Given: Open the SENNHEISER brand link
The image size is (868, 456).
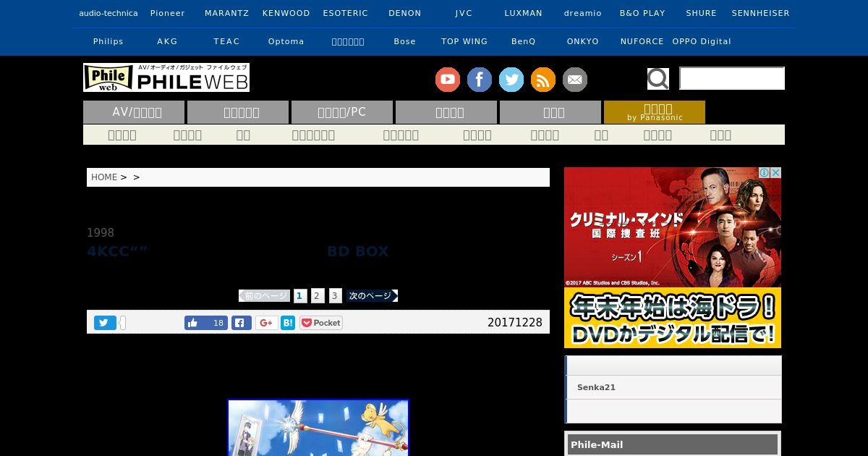Looking at the screenshot, I should tap(761, 13).
